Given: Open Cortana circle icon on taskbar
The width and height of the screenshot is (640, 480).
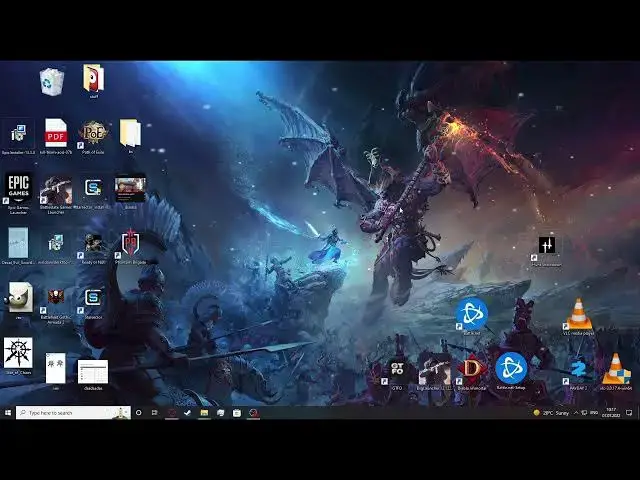Looking at the screenshot, I should (139, 413).
